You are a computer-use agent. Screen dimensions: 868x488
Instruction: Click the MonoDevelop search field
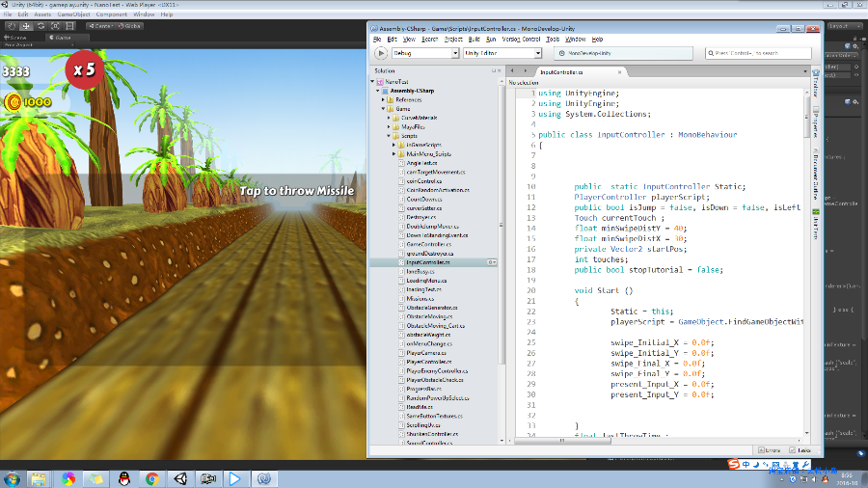tap(758, 53)
